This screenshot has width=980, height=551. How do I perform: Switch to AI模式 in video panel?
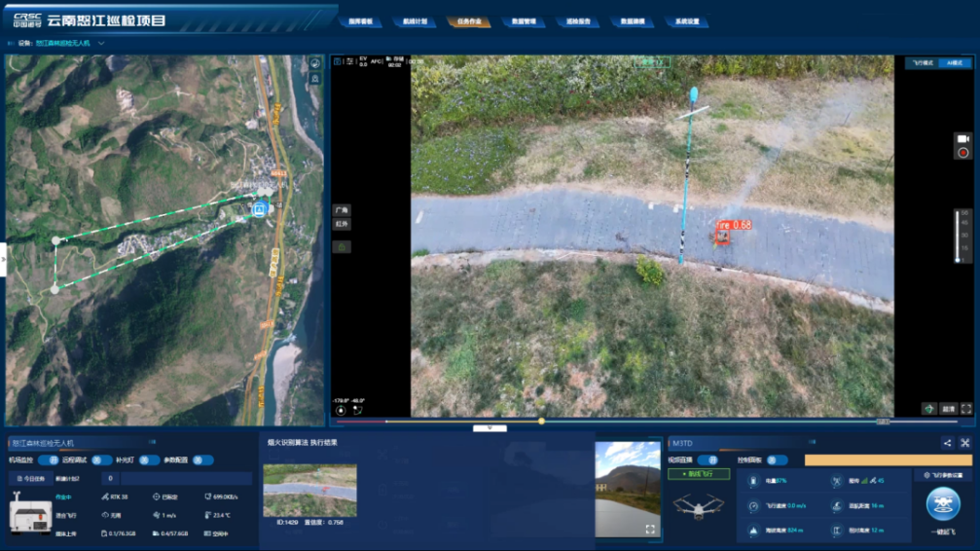point(955,63)
